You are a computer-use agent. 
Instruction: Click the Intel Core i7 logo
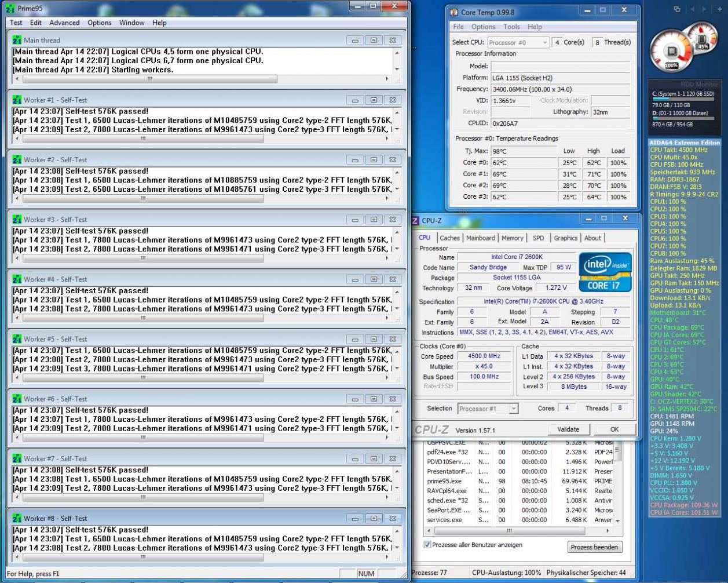605,271
